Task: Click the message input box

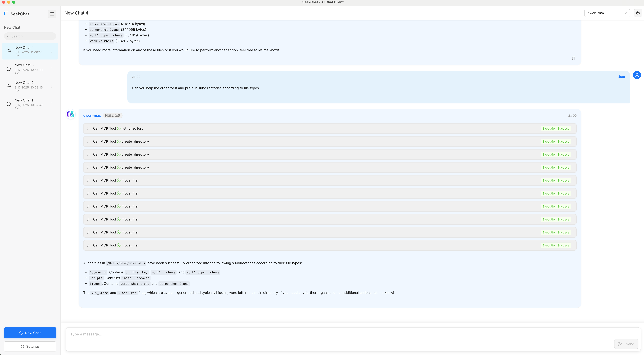Action: (x=300, y=334)
